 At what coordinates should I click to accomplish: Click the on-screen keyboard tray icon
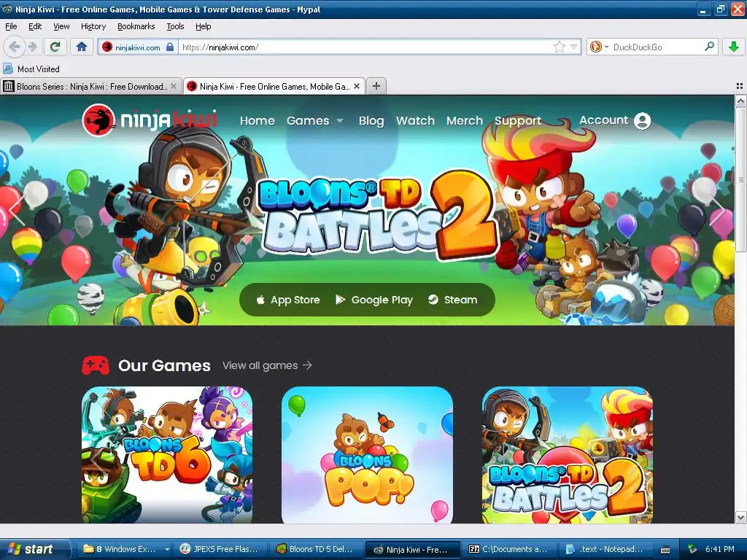point(665,550)
